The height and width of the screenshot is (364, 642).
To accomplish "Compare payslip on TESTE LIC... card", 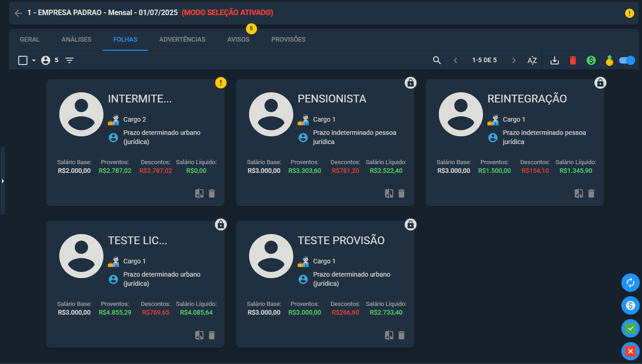I will click(x=199, y=335).
